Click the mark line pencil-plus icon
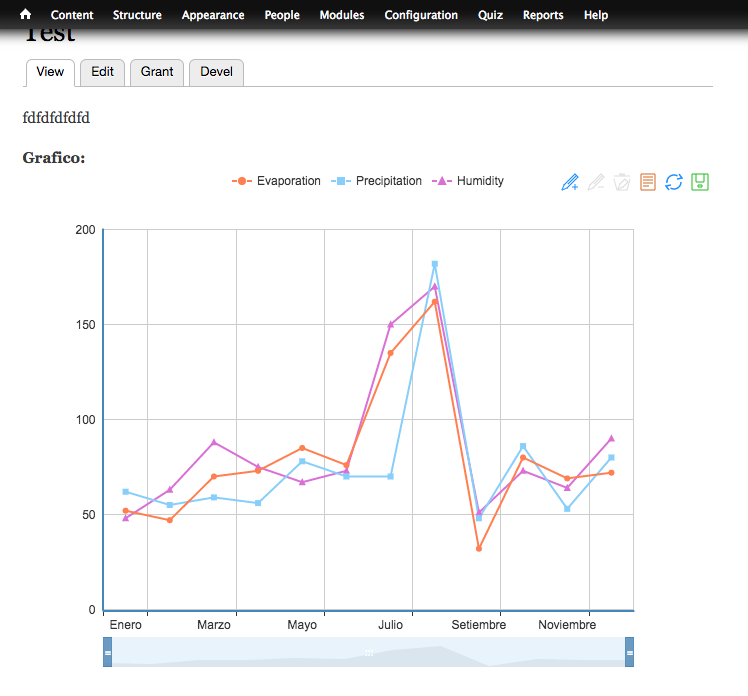This screenshot has height=696, width=748. [x=570, y=182]
